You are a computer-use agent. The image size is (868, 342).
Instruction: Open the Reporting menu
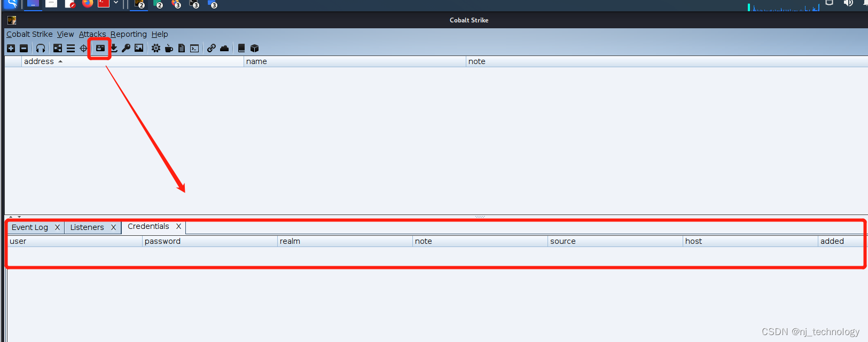point(129,34)
